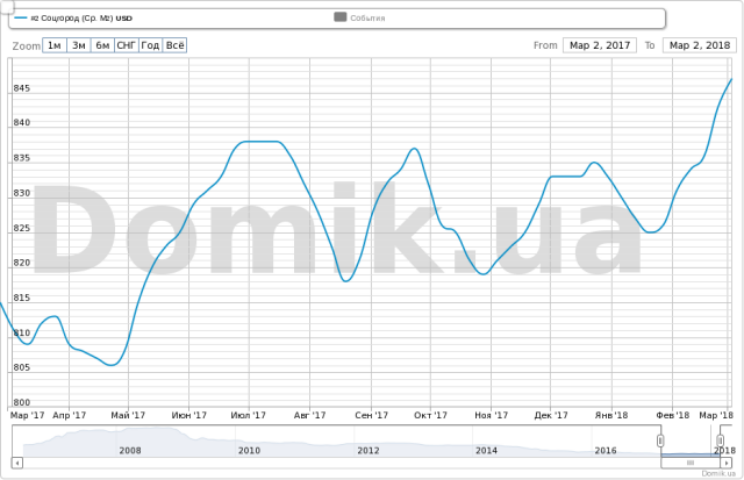Select the СНГ zoom range button
The height and width of the screenshot is (480, 744).
(x=127, y=46)
